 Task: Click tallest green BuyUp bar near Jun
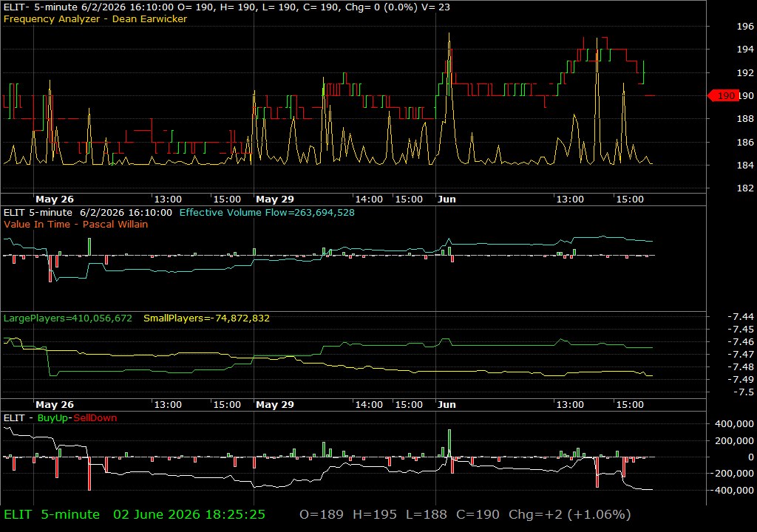click(449, 443)
